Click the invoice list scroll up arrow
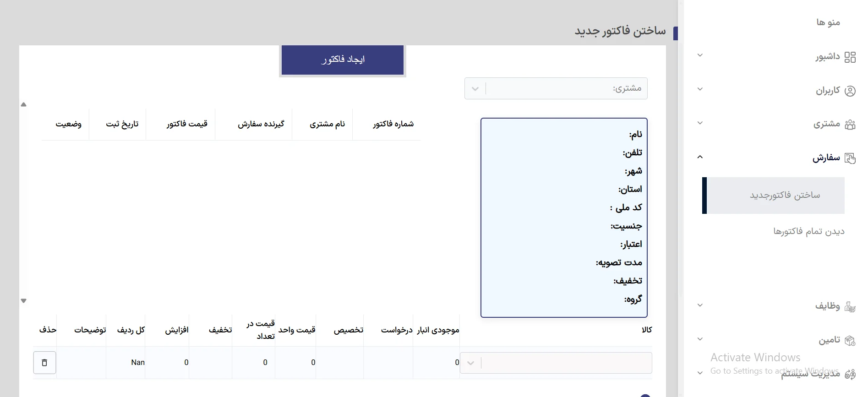The image size is (868, 397). pos(24,104)
